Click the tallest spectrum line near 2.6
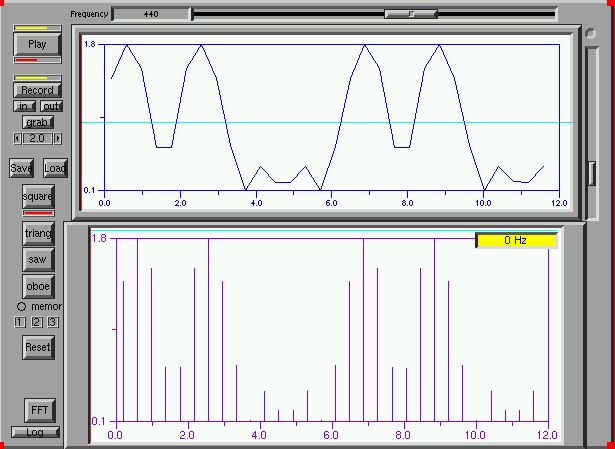 (x=208, y=330)
